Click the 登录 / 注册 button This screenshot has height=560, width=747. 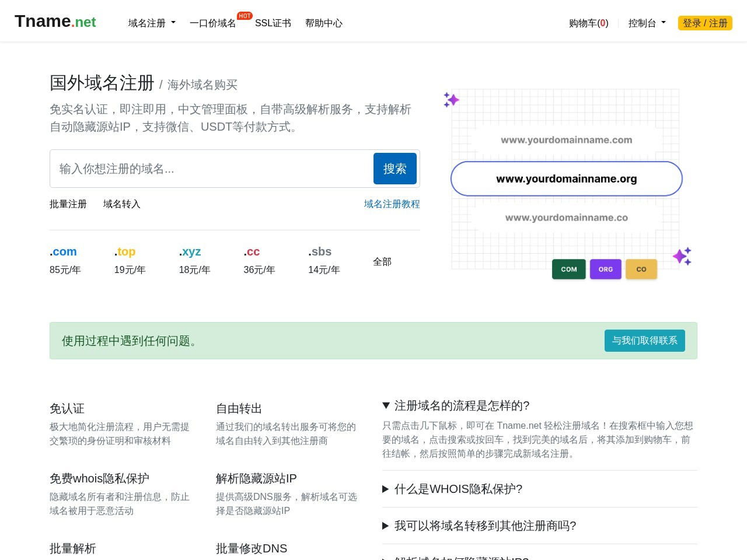[x=705, y=23]
